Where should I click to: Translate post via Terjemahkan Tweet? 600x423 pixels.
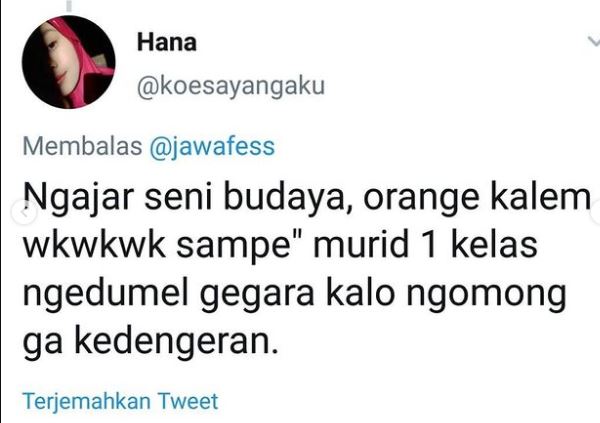[x=121, y=401]
